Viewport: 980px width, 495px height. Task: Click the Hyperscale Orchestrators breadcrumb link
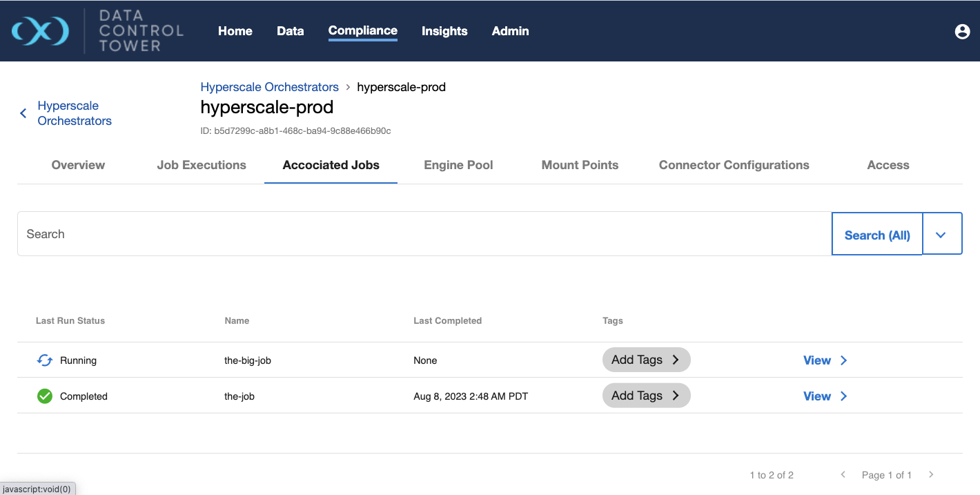269,87
